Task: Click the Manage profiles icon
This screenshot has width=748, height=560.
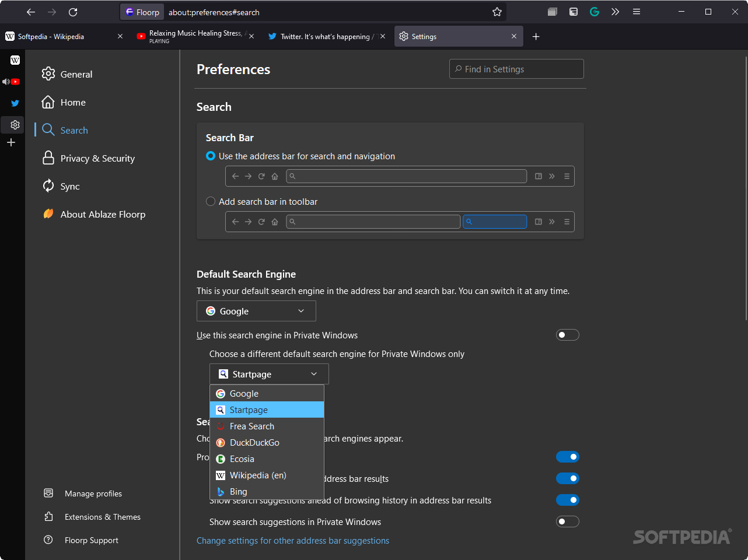Action: (x=48, y=494)
